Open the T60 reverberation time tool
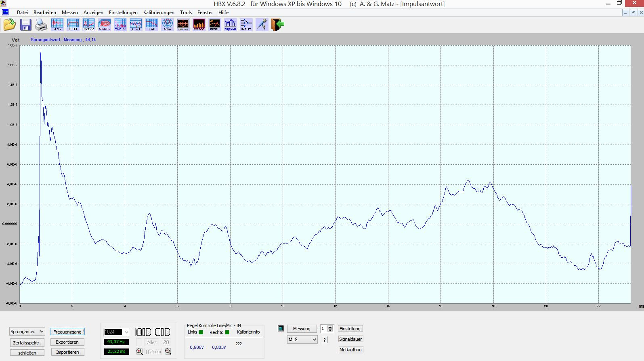This screenshot has height=361, width=644. click(x=152, y=25)
